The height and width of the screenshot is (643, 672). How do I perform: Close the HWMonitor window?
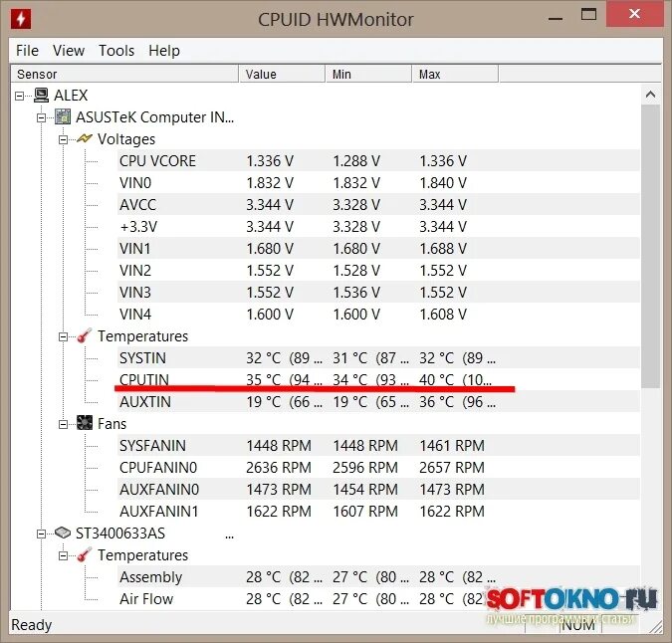point(635,14)
